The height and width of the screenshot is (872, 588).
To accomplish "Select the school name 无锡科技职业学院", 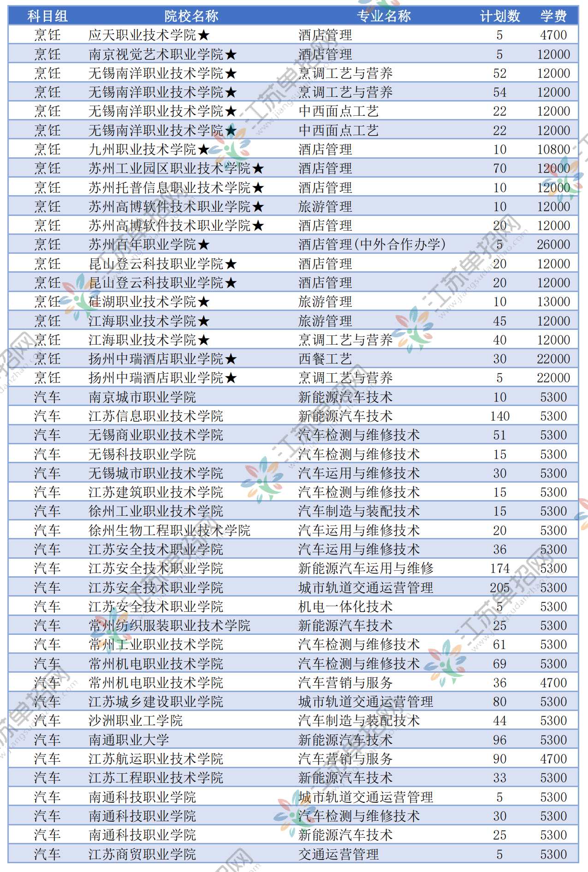I will coord(143,454).
